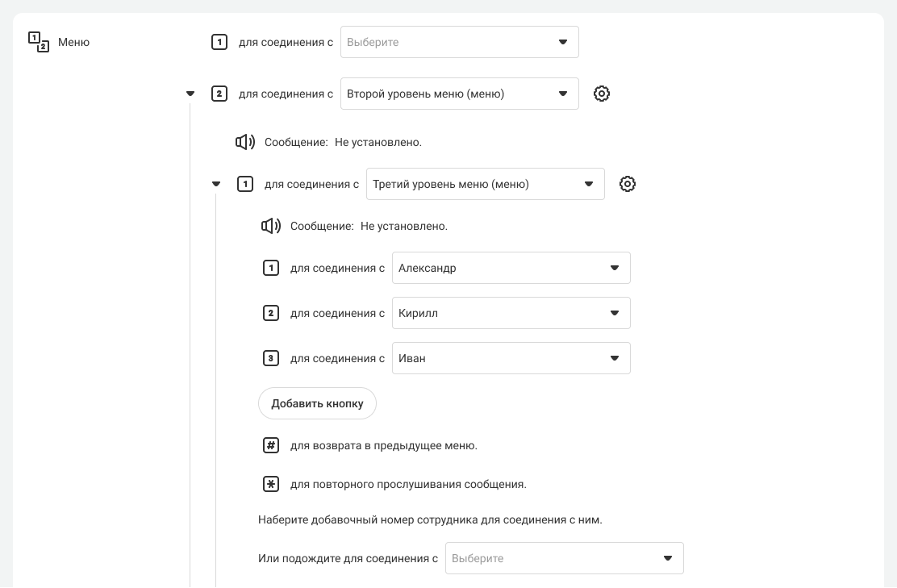Collapse the Второй уровень меню branch
This screenshot has width=897, height=588.
[190, 94]
